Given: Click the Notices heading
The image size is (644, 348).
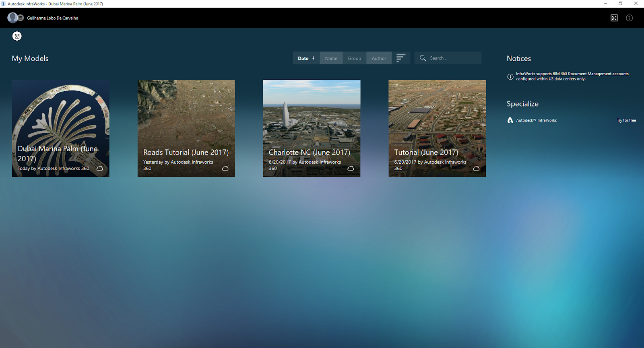Looking at the screenshot, I should click(x=519, y=58).
